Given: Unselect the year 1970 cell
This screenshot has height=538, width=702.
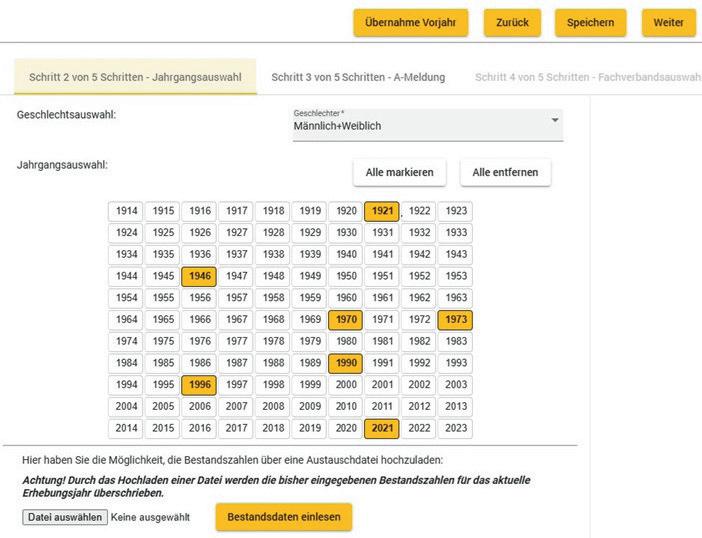Looking at the screenshot, I should click(x=346, y=320).
